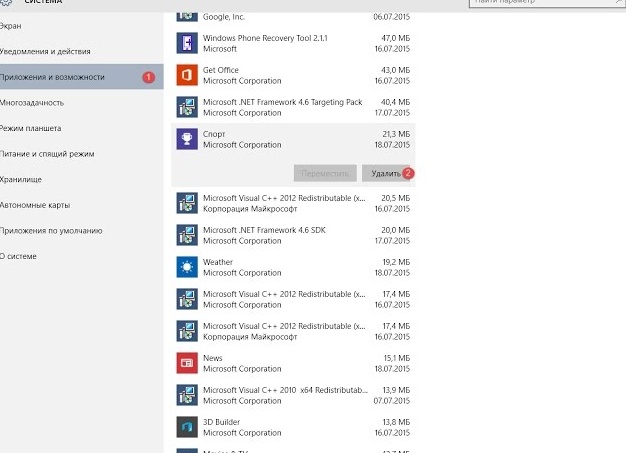Select Microsoft Visual C++ 2010 x64 Redistributable name

click(285, 390)
